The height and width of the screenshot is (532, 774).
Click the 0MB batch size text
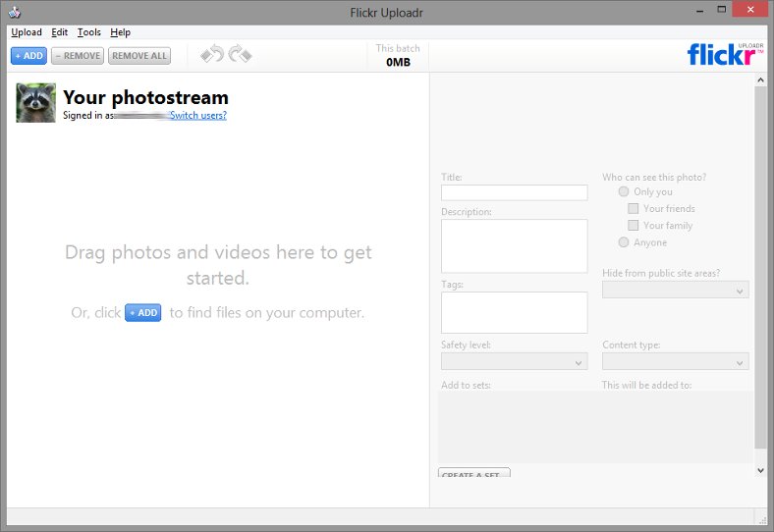pyautogui.click(x=398, y=62)
